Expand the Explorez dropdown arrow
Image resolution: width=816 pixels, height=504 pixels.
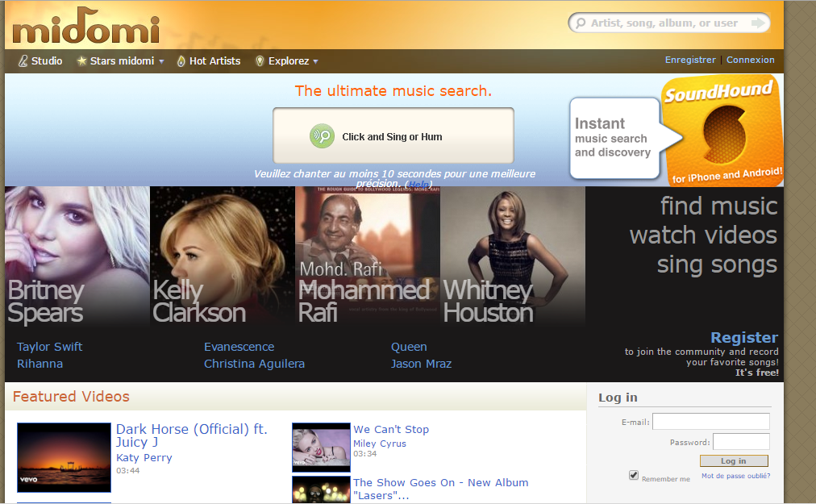click(315, 61)
